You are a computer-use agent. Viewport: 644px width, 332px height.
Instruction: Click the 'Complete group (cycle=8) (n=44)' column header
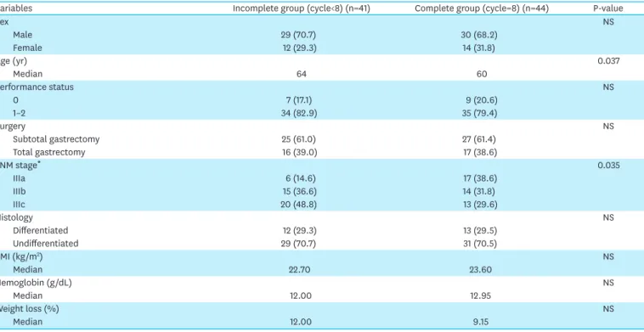(482, 8)
